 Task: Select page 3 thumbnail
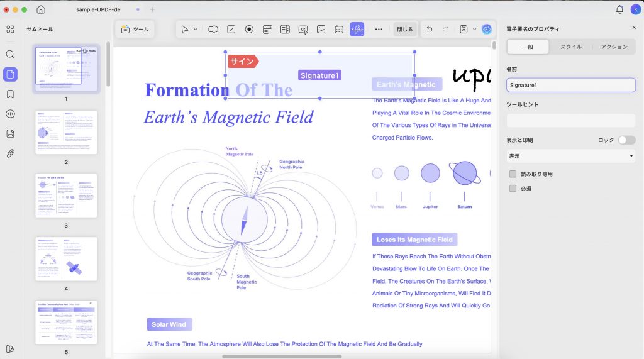(x=66, y=196)
